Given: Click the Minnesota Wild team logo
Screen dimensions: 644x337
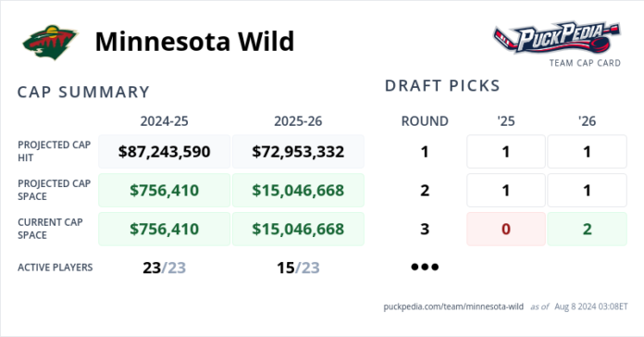Looking at the screenshot, I should pyautogui.click(x=50, y=42).
